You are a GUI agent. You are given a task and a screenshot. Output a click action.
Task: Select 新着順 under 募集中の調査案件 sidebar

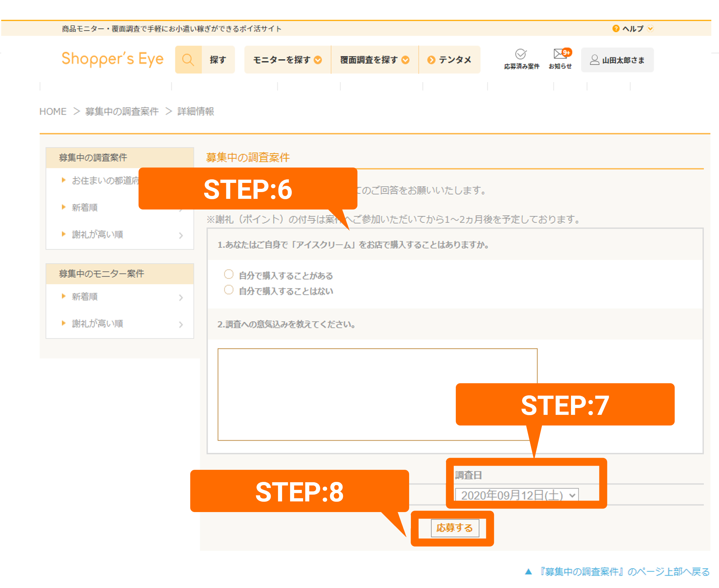click(x=85, y=208)
